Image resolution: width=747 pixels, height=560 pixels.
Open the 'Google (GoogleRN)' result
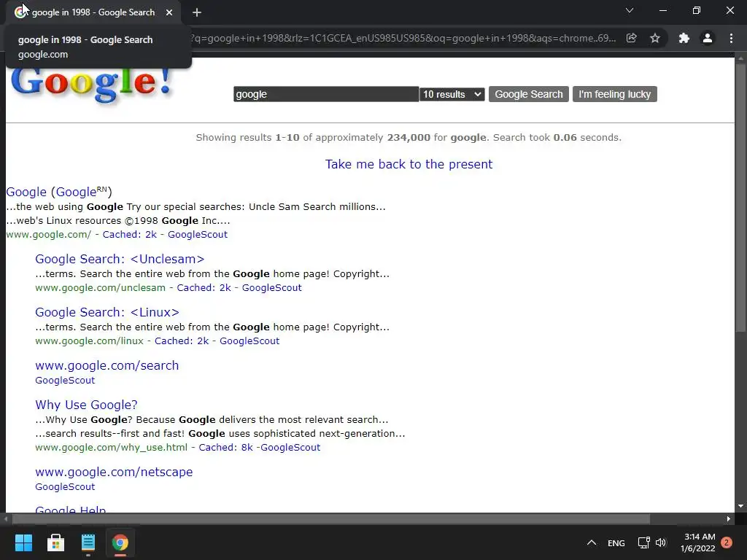[x=59, y=192]
